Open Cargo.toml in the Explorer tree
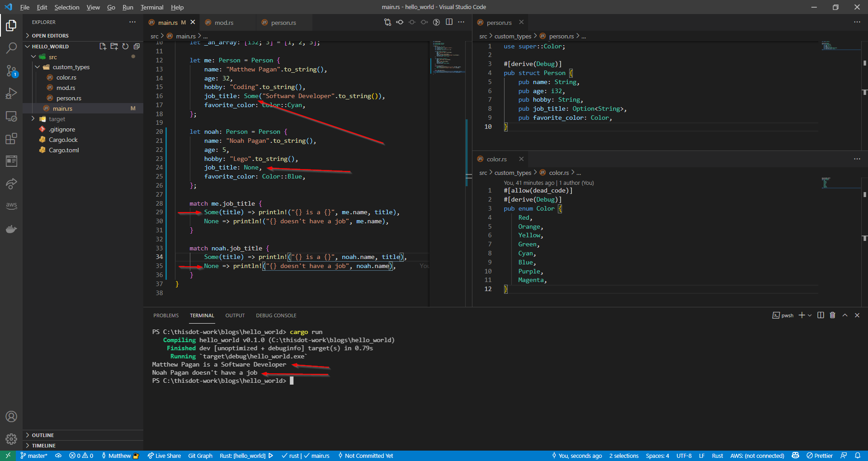The image size is (868, 461). (64, 150)
